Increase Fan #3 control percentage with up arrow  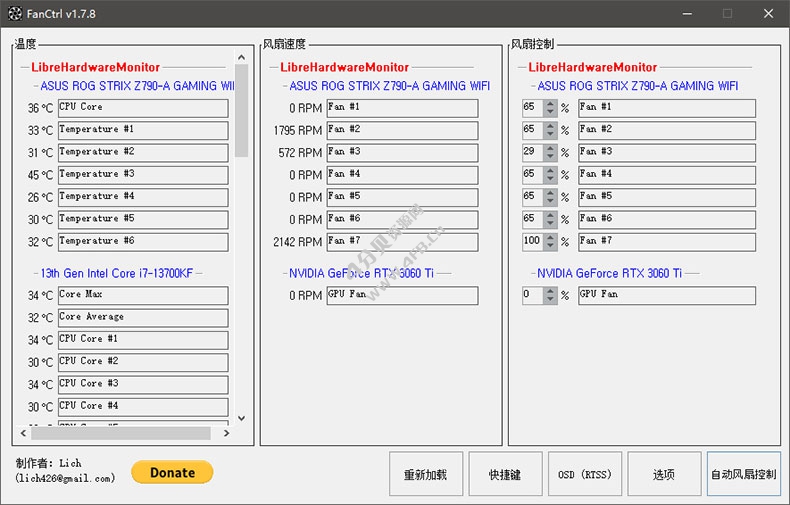click(550, 148)
